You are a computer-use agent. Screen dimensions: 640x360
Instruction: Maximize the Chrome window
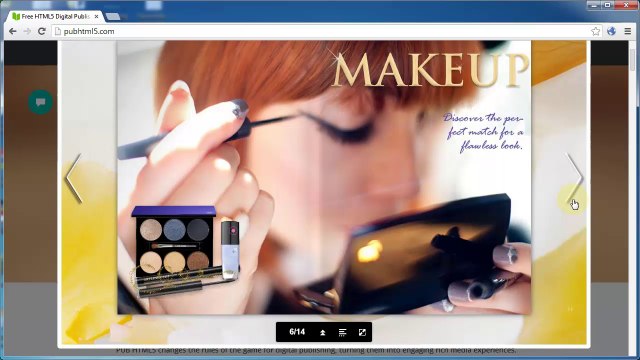607,5
